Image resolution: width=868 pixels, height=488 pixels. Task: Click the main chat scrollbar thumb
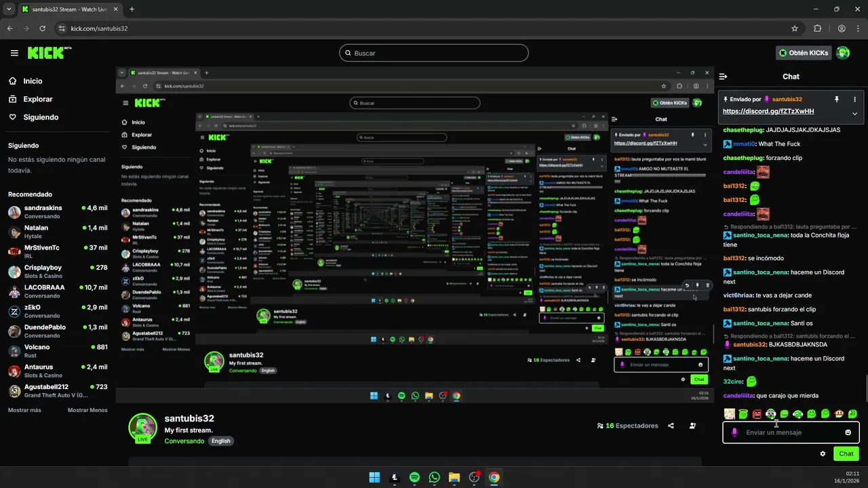[866, 388]
